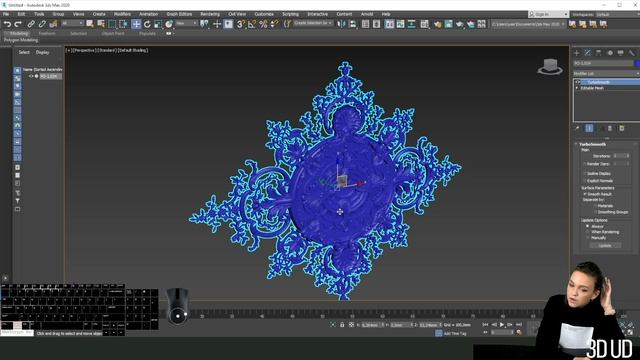
Task: Open the Rendering menu
Action: click(210, 14)
